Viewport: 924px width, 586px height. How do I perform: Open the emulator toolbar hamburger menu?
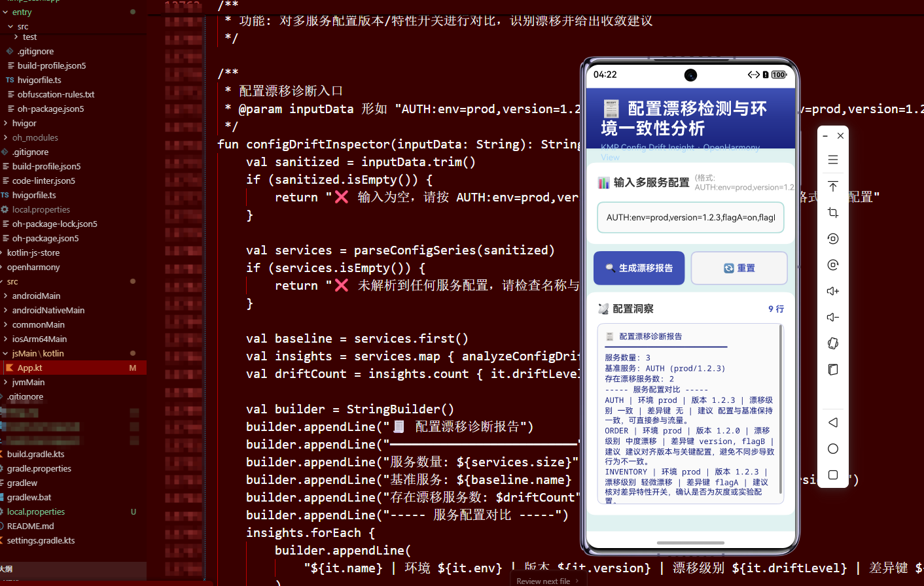coord(833,160)
